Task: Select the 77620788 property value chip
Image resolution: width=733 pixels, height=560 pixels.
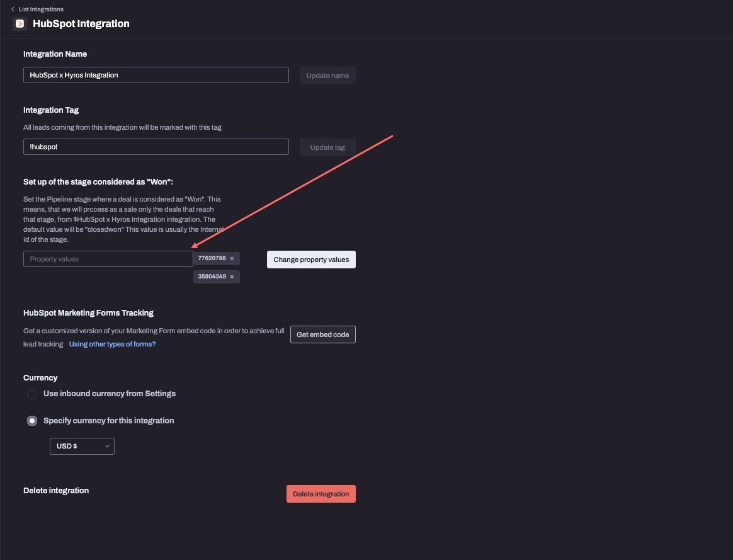Action: point(212,258)
